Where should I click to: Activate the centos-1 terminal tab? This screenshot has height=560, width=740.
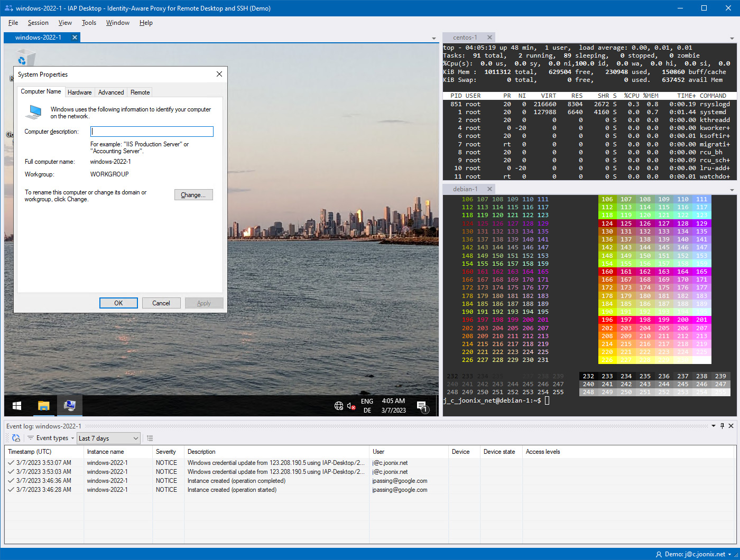click(x=465, y=38)
